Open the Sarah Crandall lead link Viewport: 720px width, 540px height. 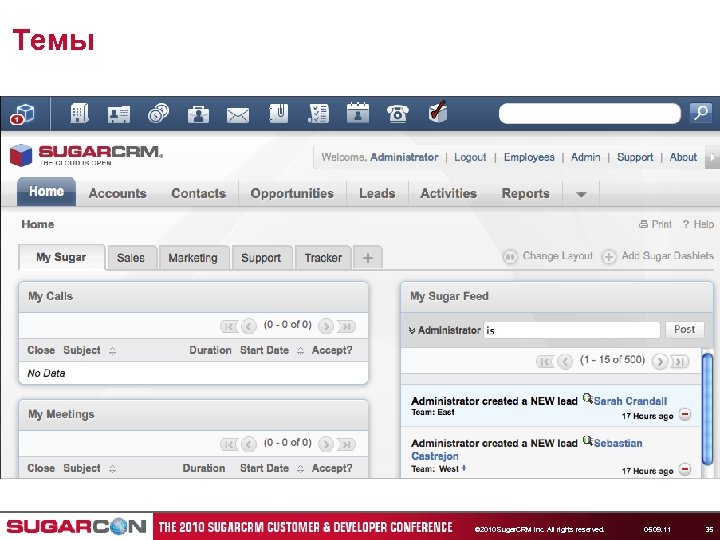(x=630, y=401)
